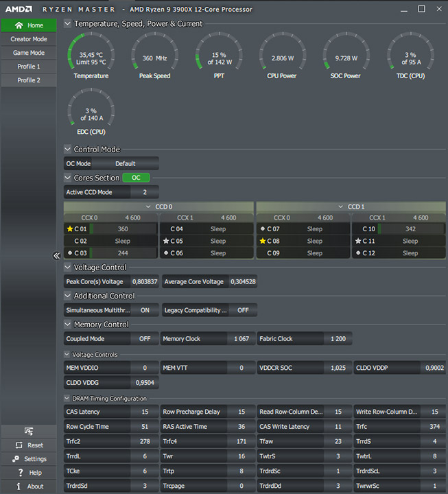448x494 pixels.
Task: Toggle Coupled Mode OFF value
Action: coord(145,339)
